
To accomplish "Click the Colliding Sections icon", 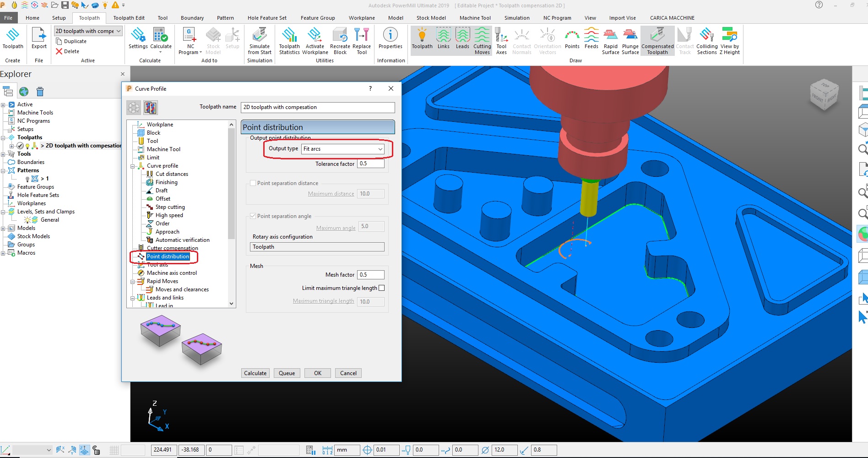I will [x=706, y=40].
